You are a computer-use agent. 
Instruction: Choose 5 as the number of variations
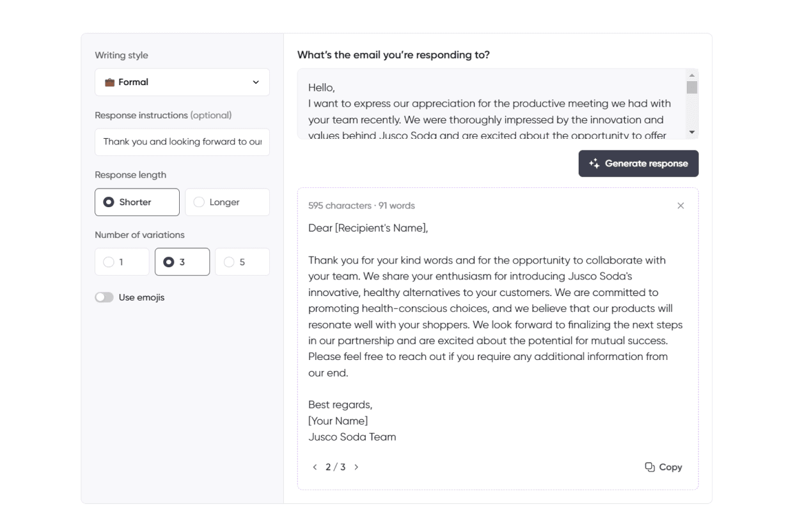[x=242, y=262]
